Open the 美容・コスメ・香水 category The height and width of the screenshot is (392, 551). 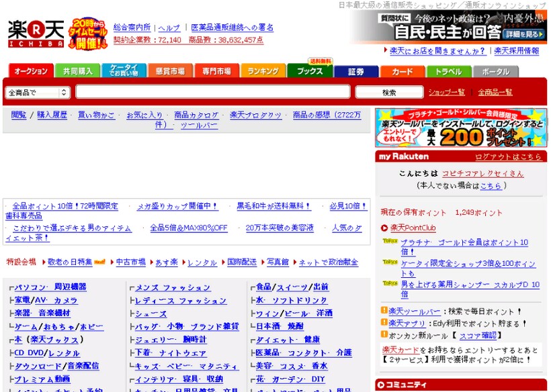(292, 366)
